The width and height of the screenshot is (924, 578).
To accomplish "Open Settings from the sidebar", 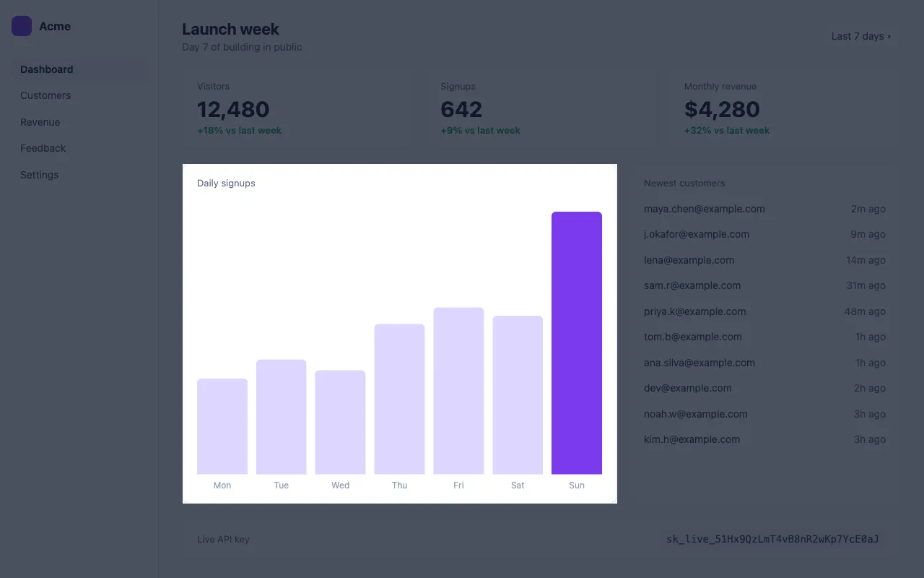I will 79,175.
